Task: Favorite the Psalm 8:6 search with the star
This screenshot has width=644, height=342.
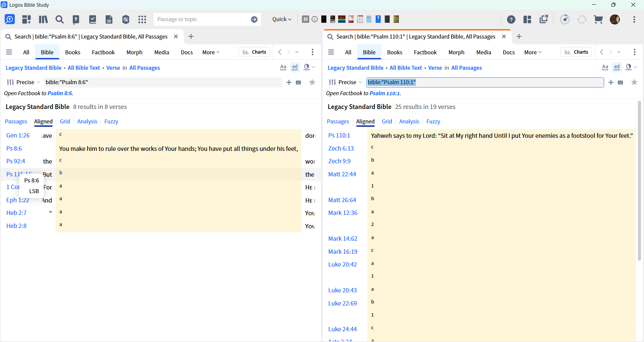Action: click(x=312, y=82)
